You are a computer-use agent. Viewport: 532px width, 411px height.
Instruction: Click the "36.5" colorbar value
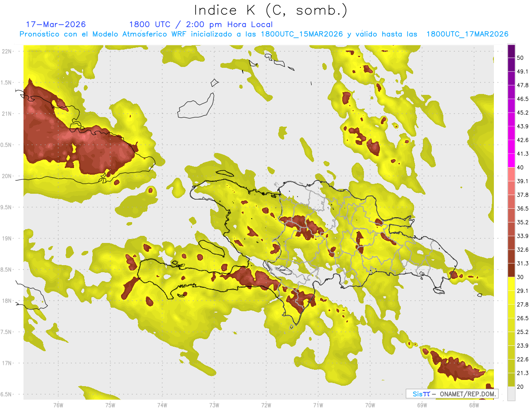523,208
